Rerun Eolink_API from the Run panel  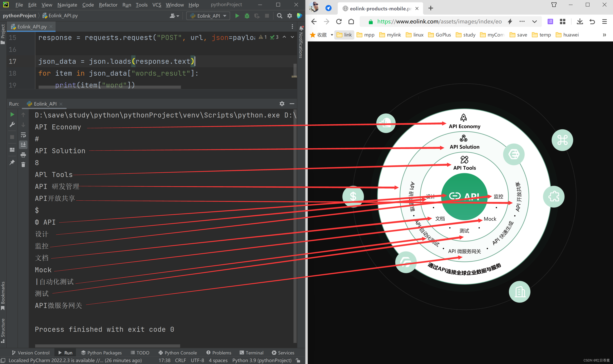coord(12,115)
